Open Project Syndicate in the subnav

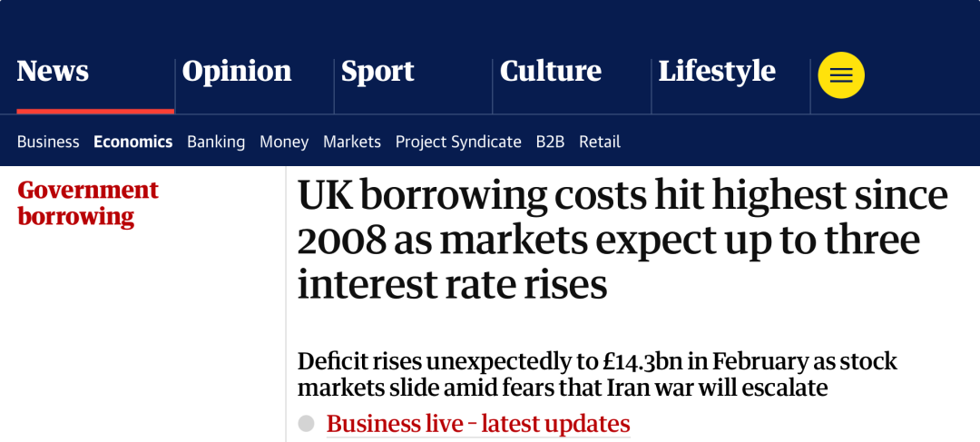(458, 142)
